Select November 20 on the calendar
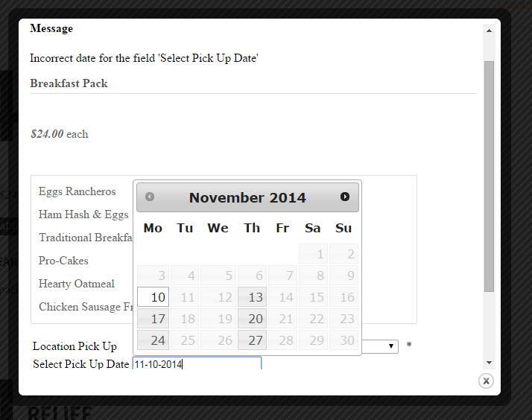The width and height of the screenshot is (532, 420). 252,319
